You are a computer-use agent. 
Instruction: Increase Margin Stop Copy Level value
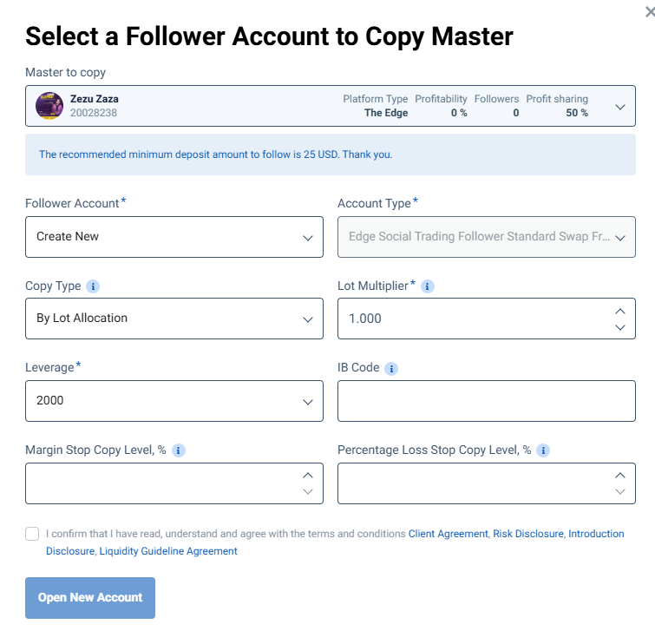(308, 476)
